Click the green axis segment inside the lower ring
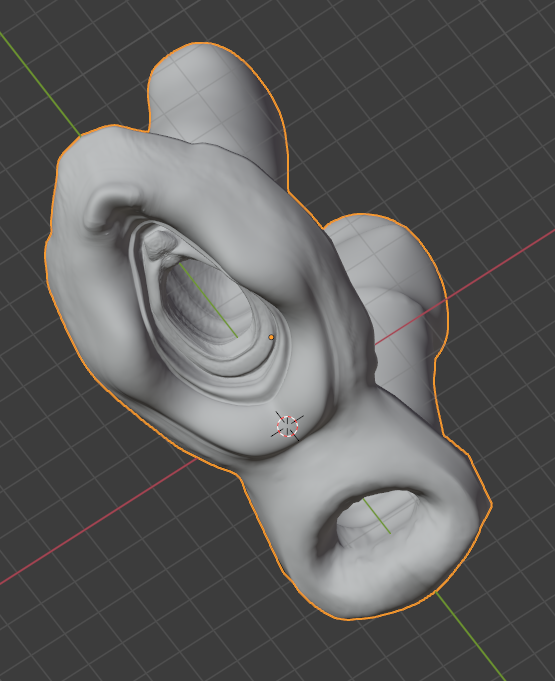 click(376, 516)
